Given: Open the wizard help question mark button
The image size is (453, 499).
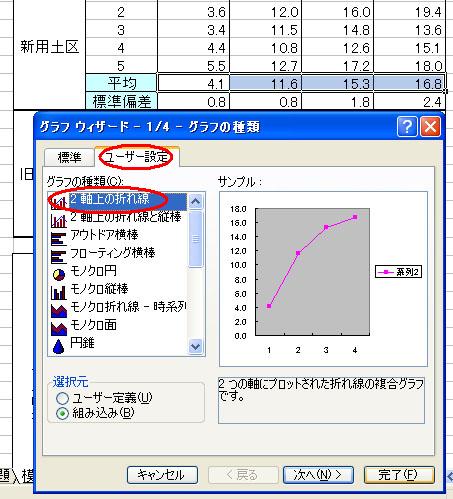Looking at the screenshot, I should (x=407, y=126).
